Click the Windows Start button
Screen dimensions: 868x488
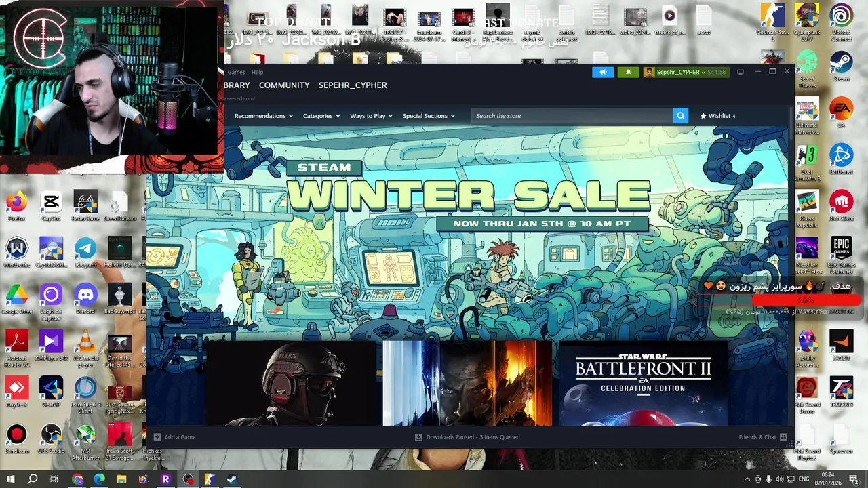[10, 479]
